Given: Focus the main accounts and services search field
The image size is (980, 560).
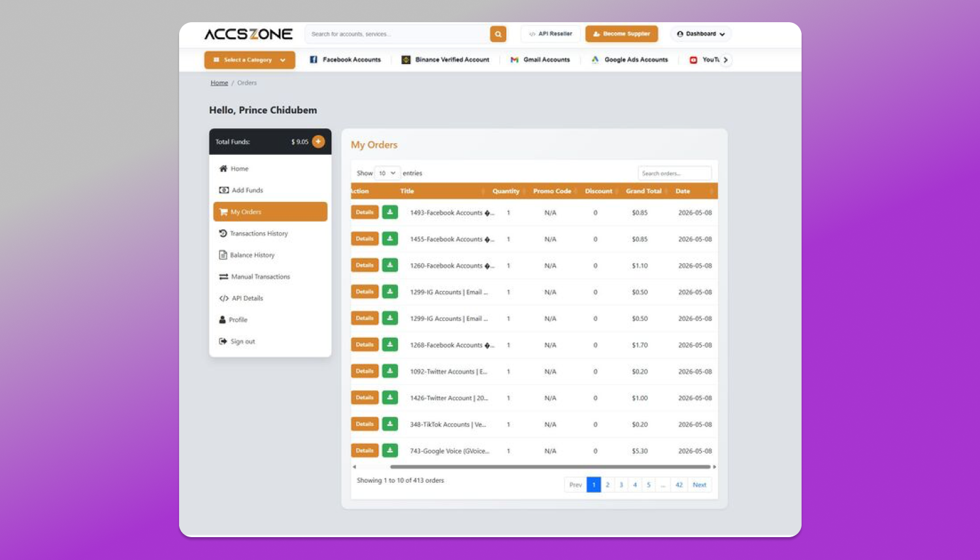Looking at the screenshot, I should [398, 34].
